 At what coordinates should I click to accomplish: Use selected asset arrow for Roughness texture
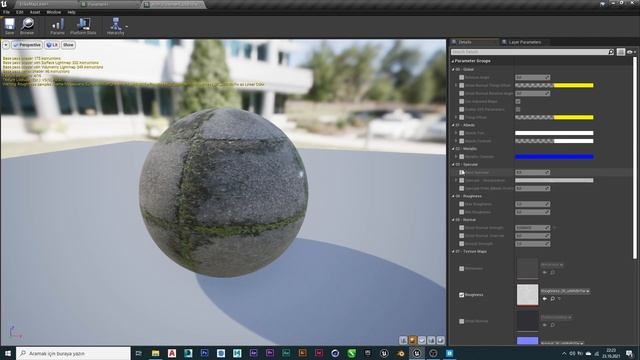pos(544,299)
